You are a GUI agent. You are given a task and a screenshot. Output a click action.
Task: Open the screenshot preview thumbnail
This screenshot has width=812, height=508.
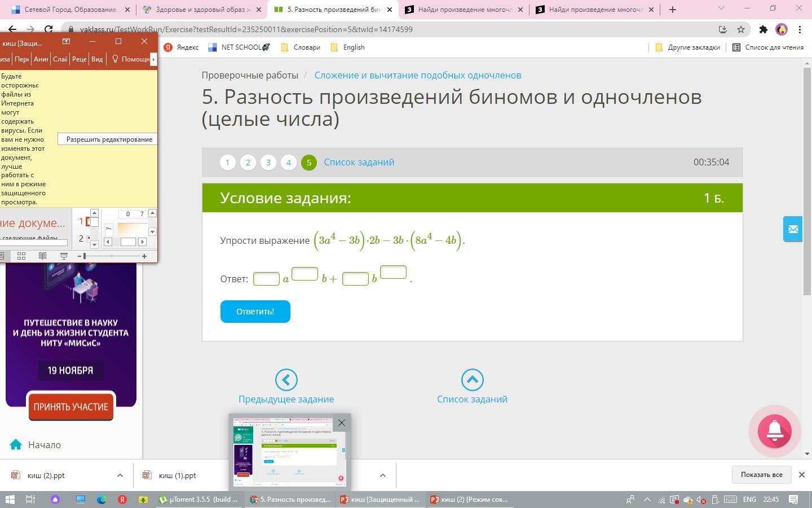pos(289,453)
